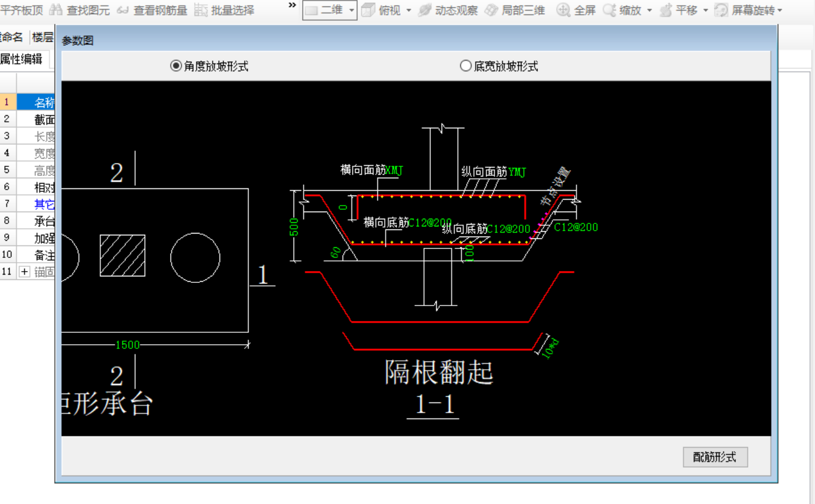Click the 10*d hook length value
This screenshot has height=504, width=815.
pyautogui.click(x=551, y=348)
